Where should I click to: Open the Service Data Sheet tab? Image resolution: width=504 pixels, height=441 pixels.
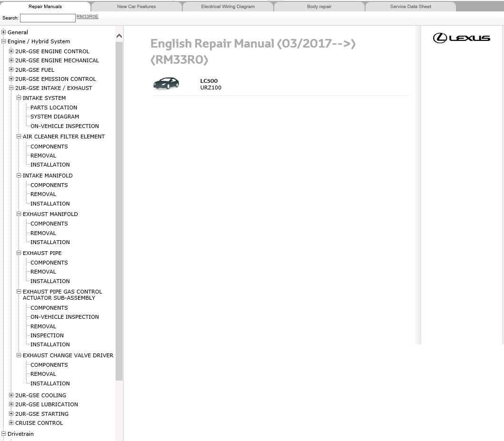point(410,7)
